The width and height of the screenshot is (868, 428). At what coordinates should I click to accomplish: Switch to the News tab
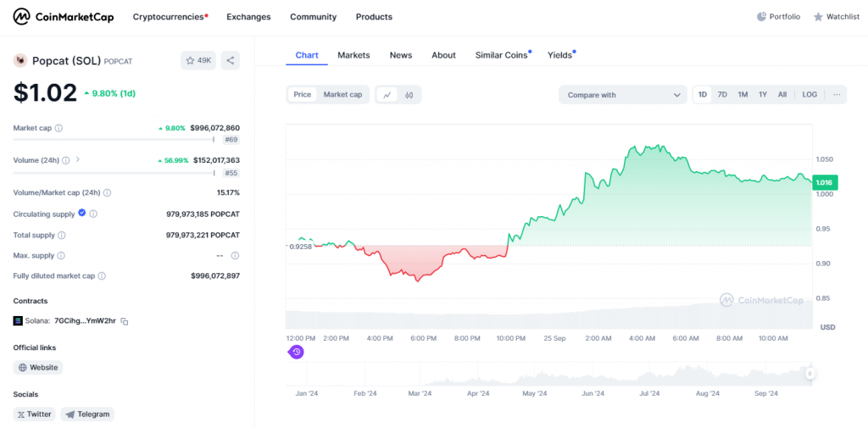pos(401,55)
